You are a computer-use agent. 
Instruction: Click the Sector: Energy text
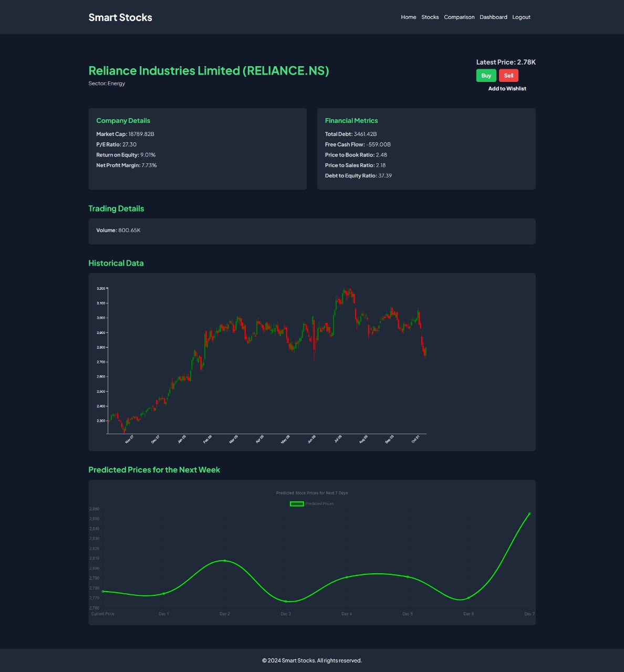point(107,83)
